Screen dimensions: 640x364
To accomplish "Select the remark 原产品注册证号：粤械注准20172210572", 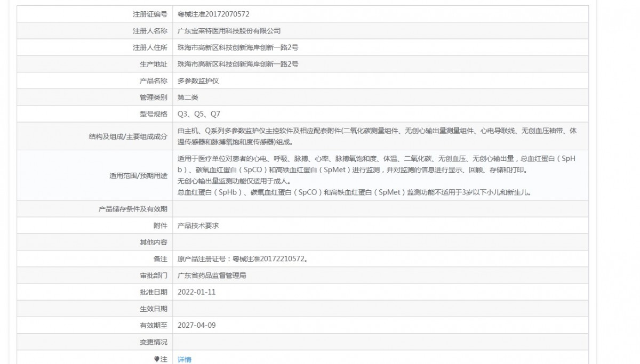I will click(243, 258).
